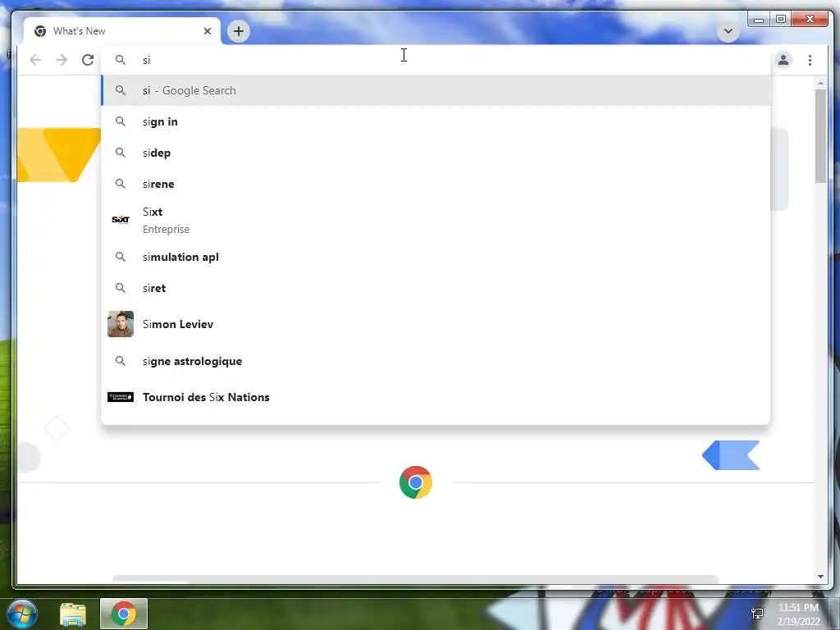Open File Explorer from the taskbar

click(73, 614)
